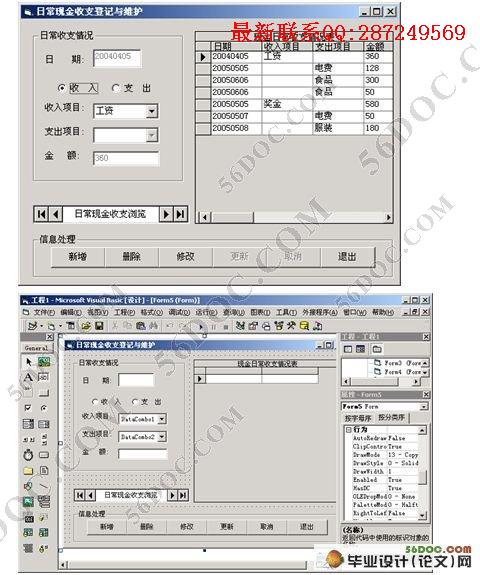This screenshot has height=575, width=480.
Task: Select the Label tool in the toolbox
Action: click(x=29, y=377)
